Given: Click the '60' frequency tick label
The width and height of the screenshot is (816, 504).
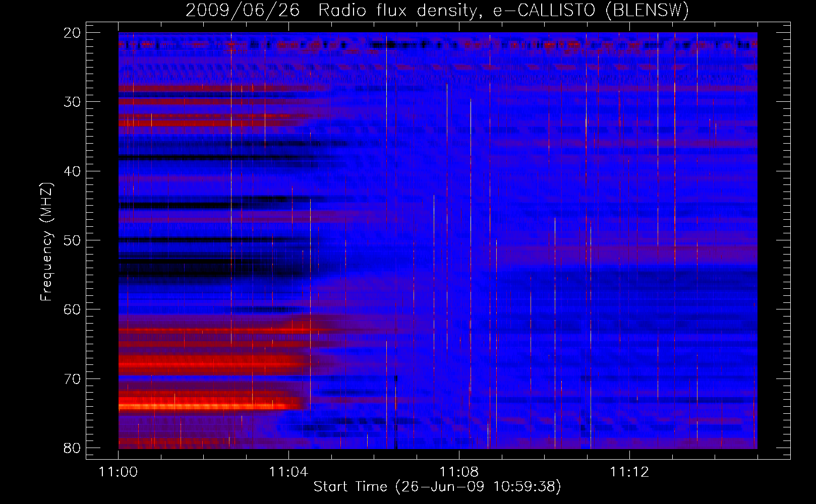Looking at the screenshot, I should [x=73, y=309].
